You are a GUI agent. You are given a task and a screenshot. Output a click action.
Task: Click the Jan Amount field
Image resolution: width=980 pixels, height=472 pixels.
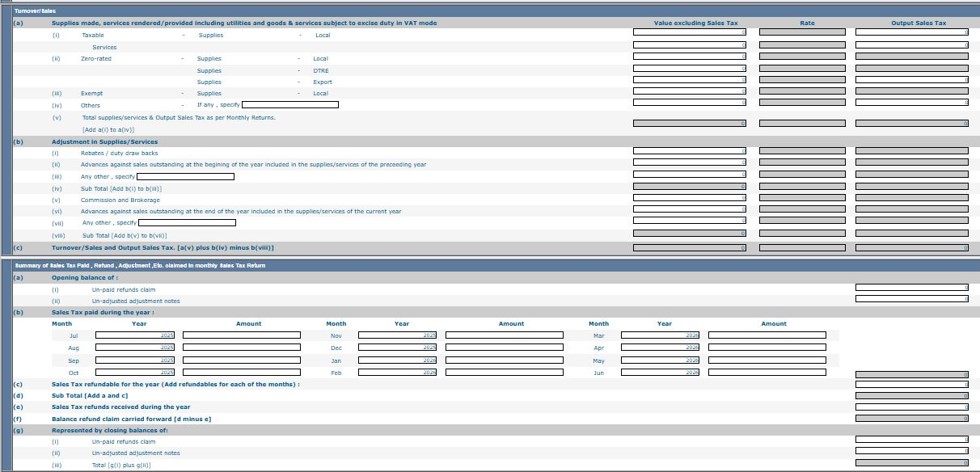coord(504,360)
